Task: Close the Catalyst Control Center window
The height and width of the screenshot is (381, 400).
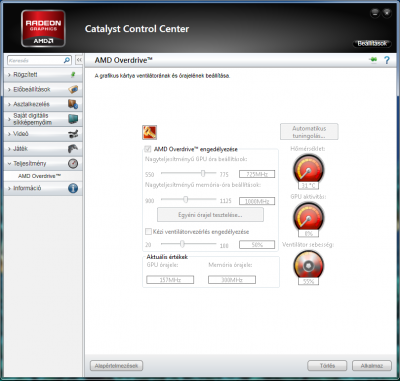Action: pyautogui.click(x=387, y=13)
